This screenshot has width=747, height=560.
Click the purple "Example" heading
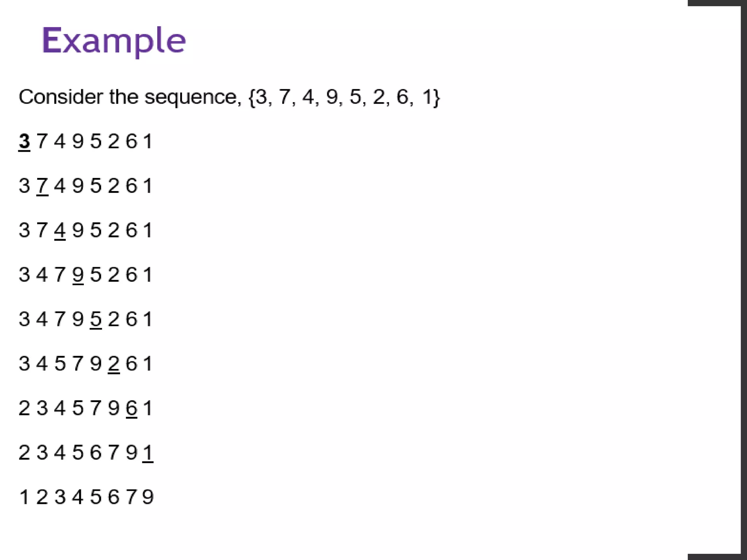(114, 41)
